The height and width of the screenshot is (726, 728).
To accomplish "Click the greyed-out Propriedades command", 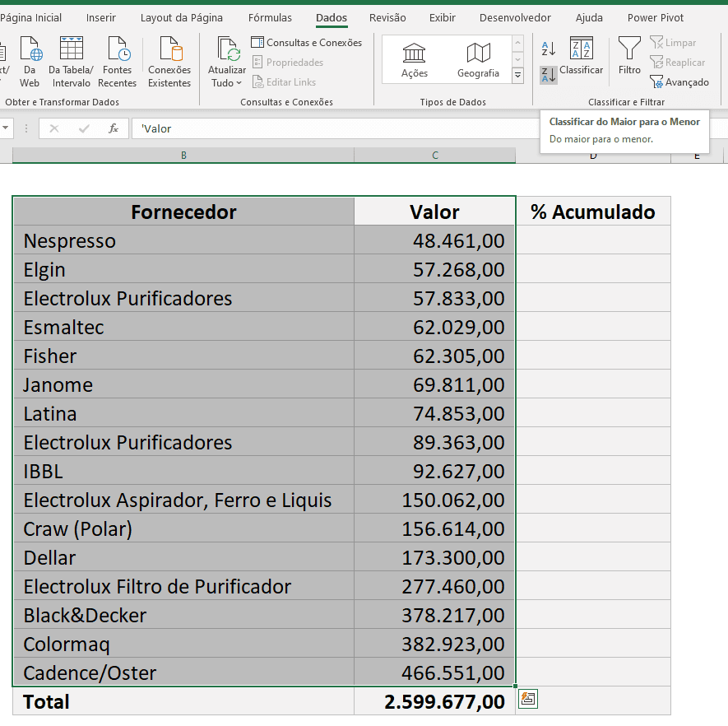I will point(288,63).
